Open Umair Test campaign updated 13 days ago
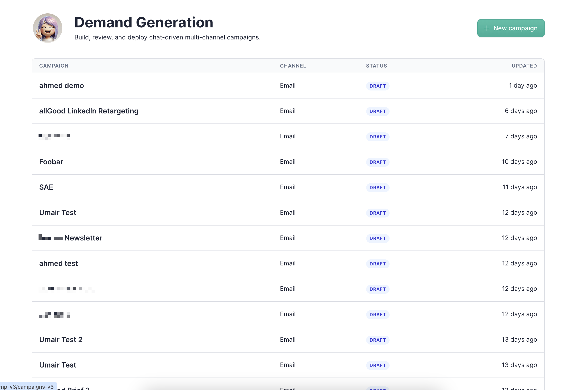 pos(58,365)
